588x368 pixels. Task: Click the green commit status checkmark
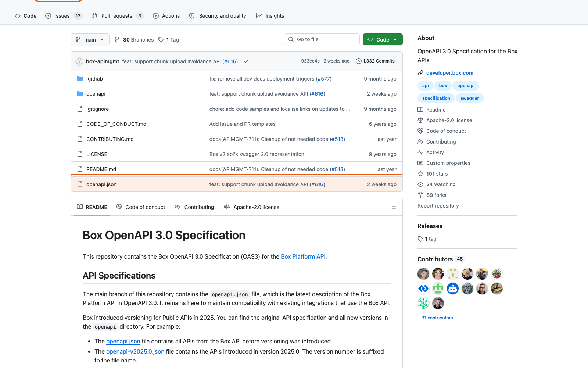246,61
